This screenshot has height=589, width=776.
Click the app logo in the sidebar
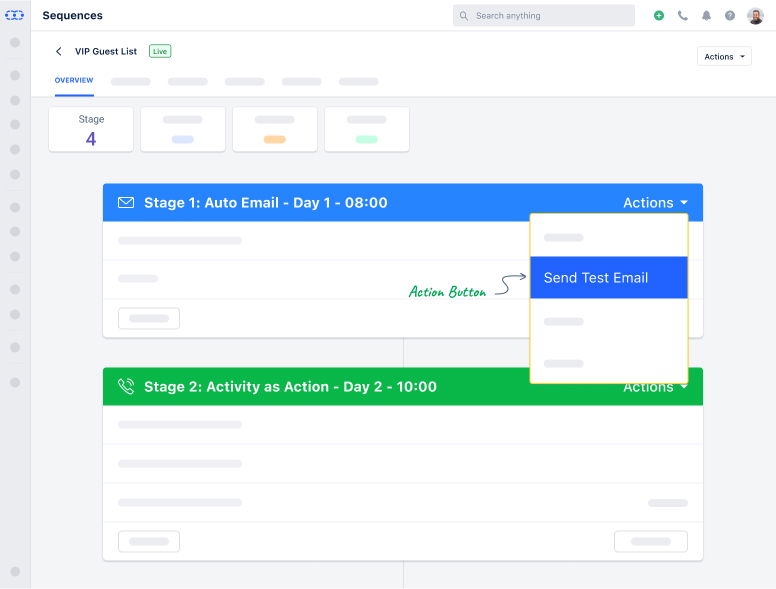[14, 16]
